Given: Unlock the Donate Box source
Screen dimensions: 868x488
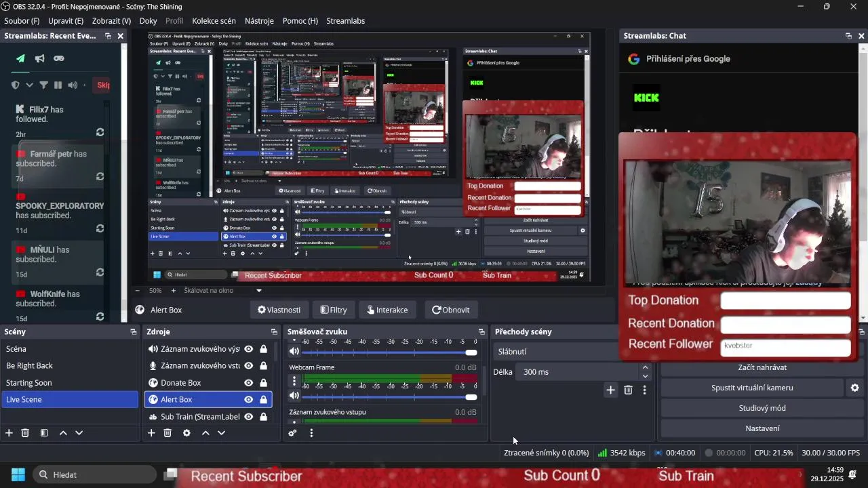Looking at the screenshot, I should tap(264, 383).
